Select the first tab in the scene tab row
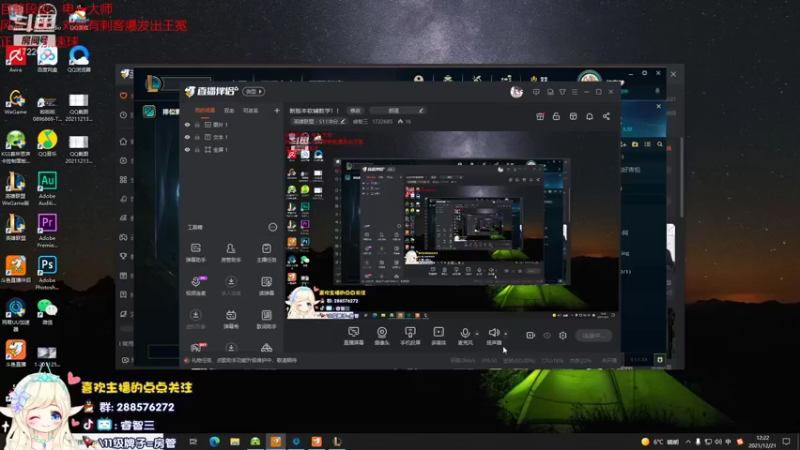 (x=205, y=110)
